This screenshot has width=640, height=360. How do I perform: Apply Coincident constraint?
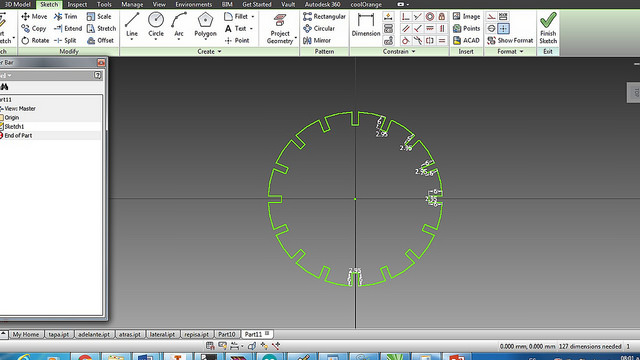(x=405, y=16)
